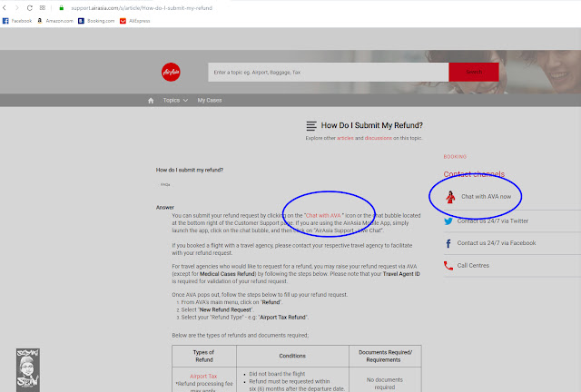Click the browser back arrow
Viewport: 581px width, 392px height.
pyautogui.click(x=5, y=8)
